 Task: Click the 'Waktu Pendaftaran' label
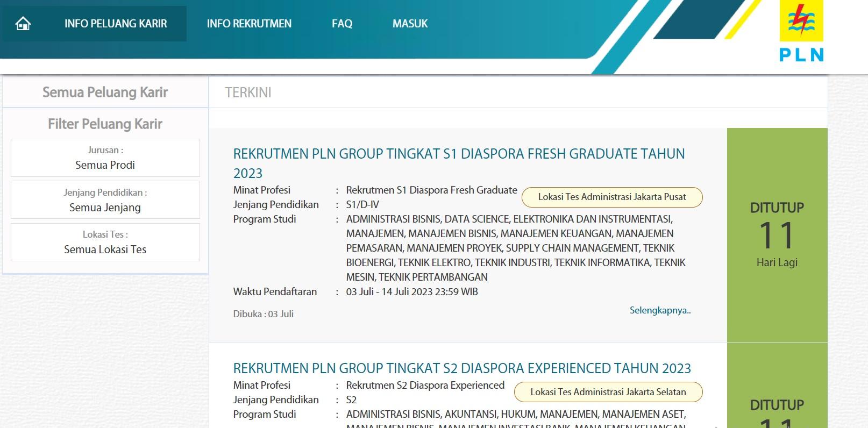[x=275, y=291]
